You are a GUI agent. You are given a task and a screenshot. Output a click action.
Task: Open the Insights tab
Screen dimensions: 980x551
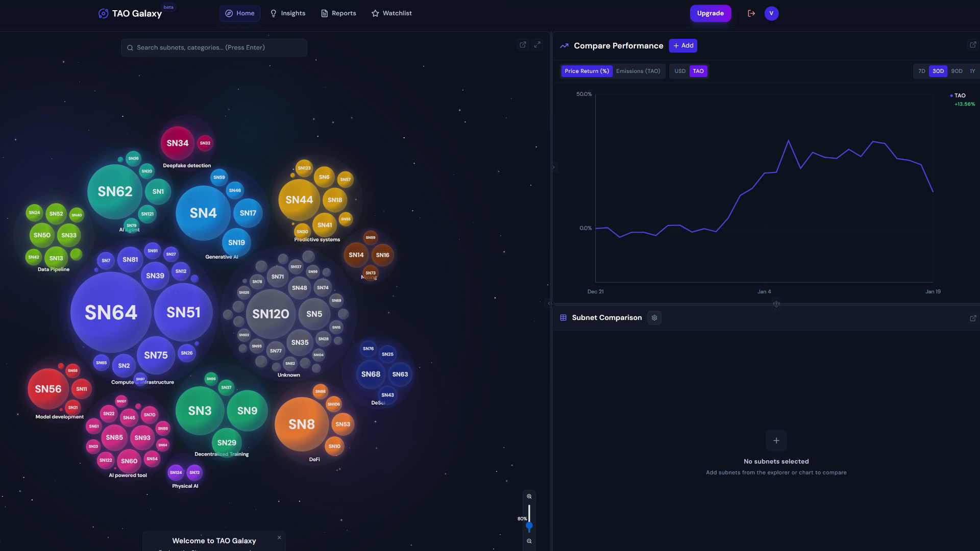288,13
